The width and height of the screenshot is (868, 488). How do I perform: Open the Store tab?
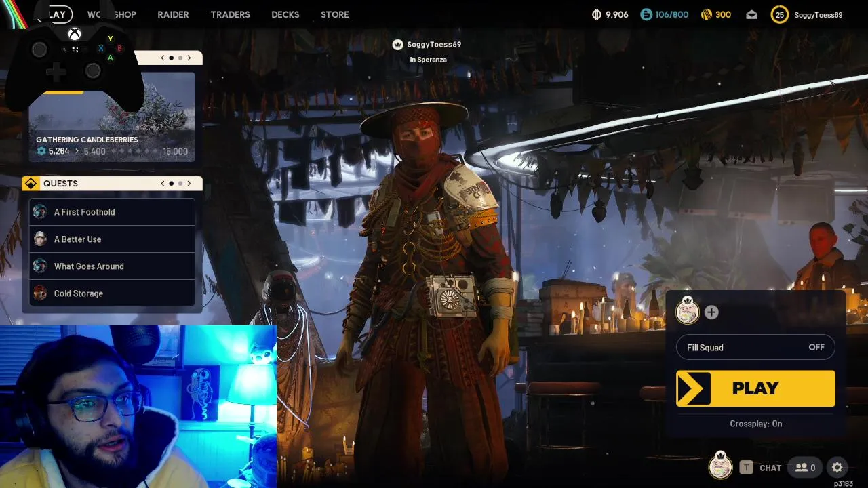[x=335, y=14]
